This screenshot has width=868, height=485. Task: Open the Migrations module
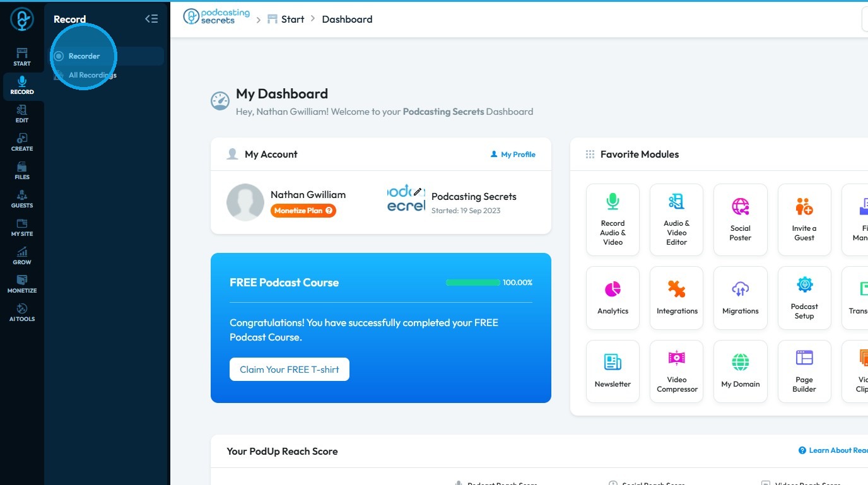point(741,298)
